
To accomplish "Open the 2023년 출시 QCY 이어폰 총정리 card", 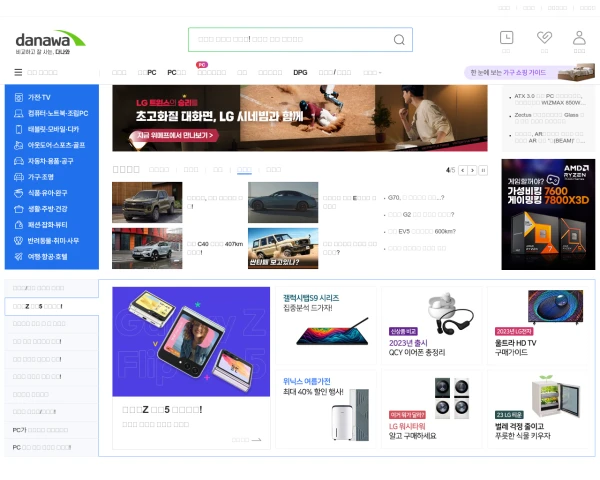I will click(431, 325).
